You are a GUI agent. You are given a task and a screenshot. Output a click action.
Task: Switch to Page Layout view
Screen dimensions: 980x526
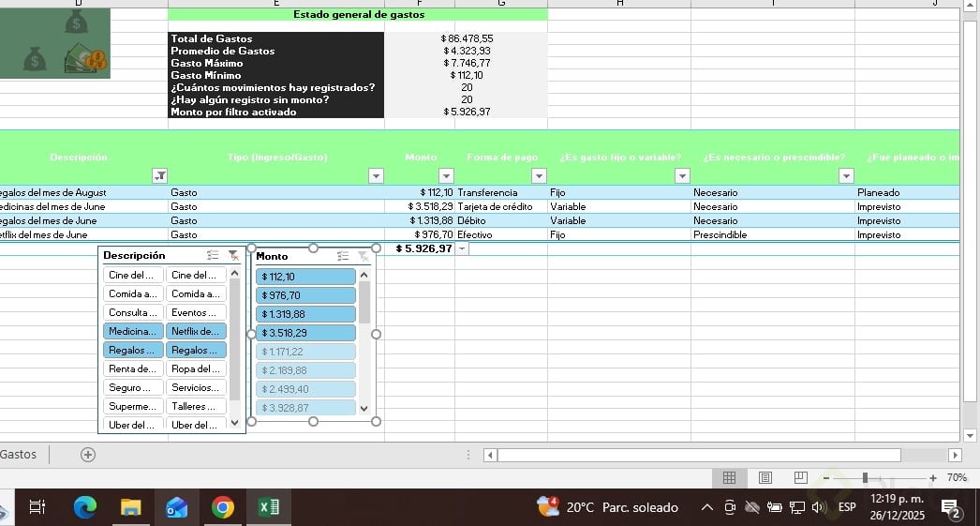765,478
